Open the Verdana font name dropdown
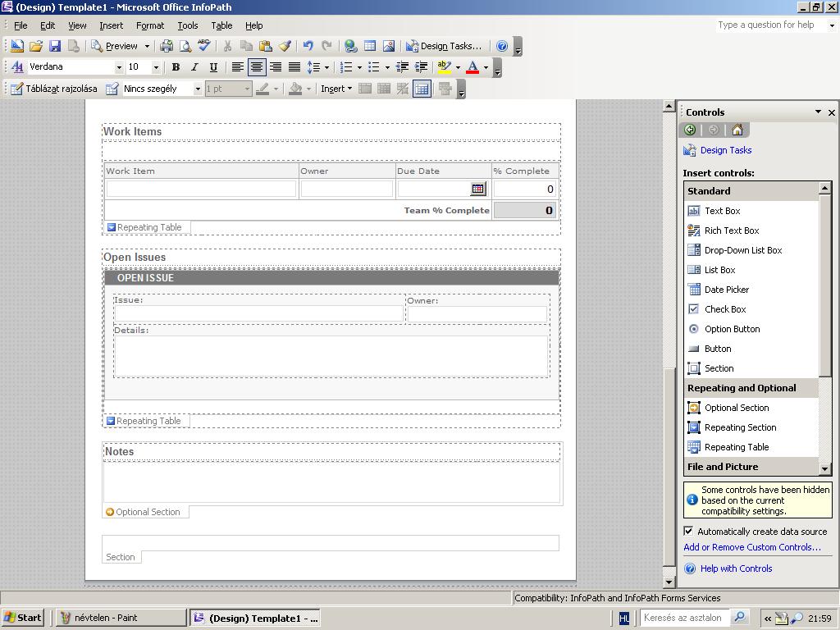Screen dimensions: 840x630 pyautogui.click(x=119, y=67)
